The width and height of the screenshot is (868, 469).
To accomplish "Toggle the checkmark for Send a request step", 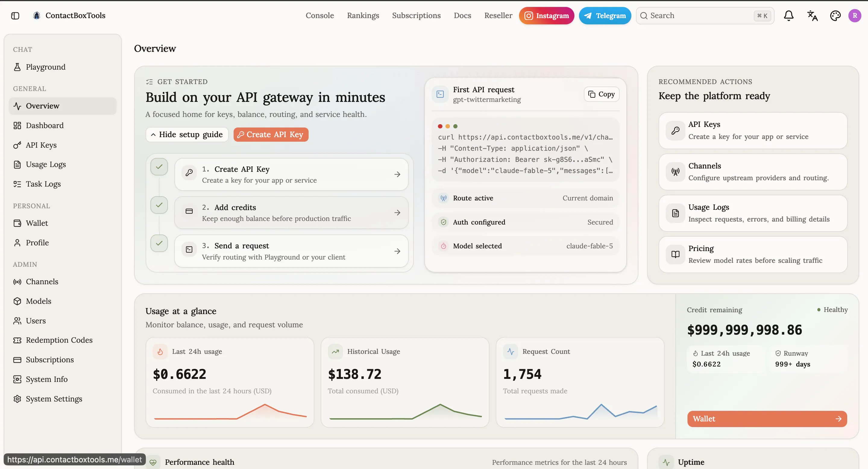I will tap(159, 243).
